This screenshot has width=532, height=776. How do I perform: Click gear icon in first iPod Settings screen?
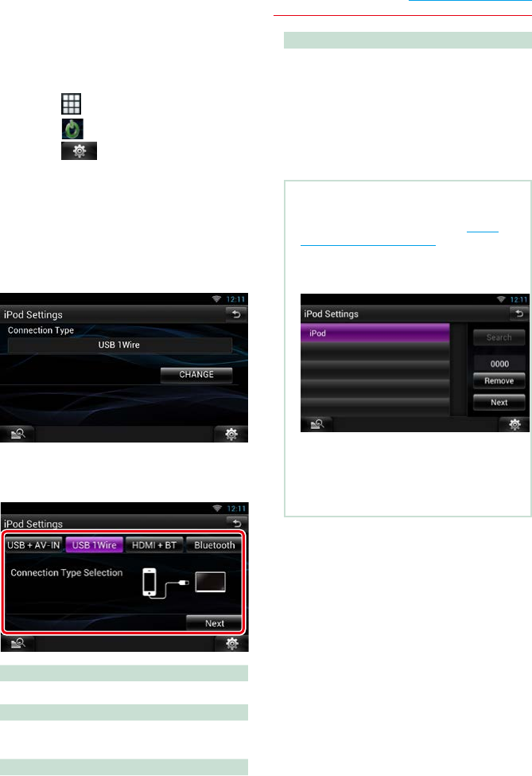pyautogui.click(x=231, y=434)
